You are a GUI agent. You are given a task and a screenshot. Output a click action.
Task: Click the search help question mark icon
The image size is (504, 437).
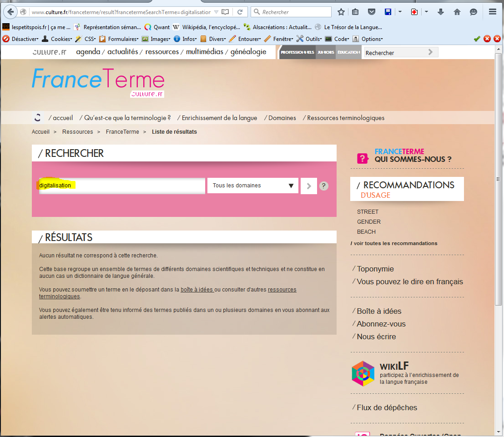click(x=324, y=186)
